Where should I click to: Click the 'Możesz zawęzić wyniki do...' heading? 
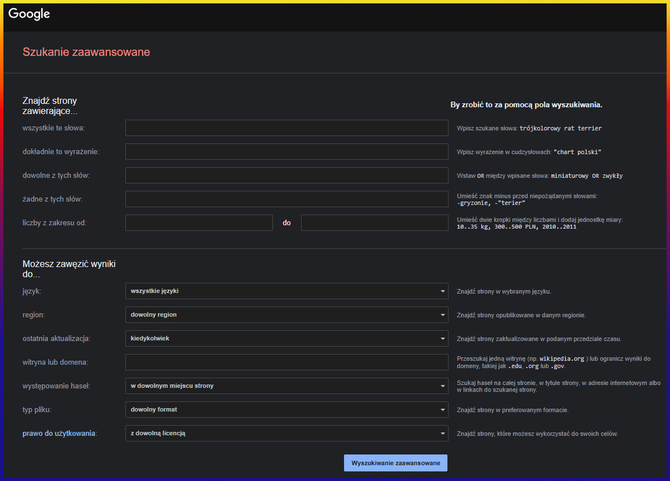(69, 269)
